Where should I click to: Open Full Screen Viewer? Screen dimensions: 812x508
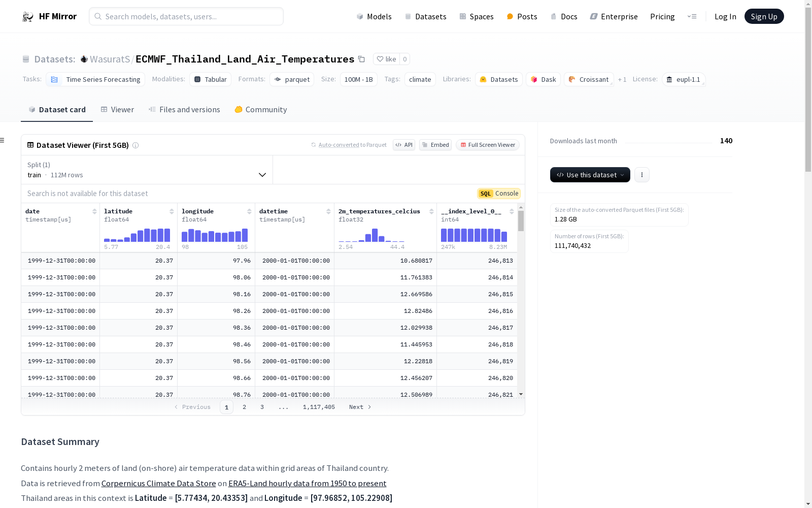(x=488, y=145)
